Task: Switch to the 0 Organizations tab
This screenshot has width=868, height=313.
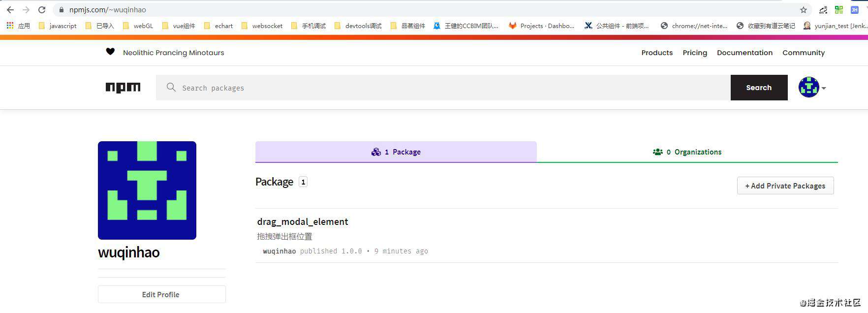Action: [x=687, y=152]
